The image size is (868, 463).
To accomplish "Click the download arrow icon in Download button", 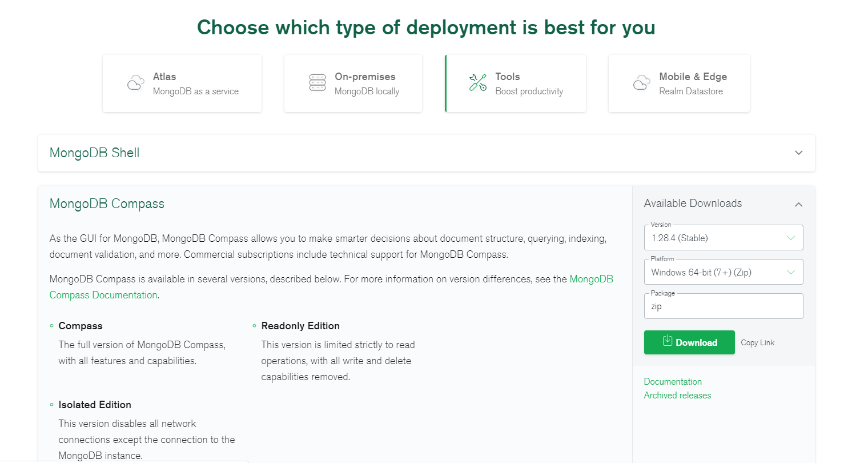I will [667, 341].
